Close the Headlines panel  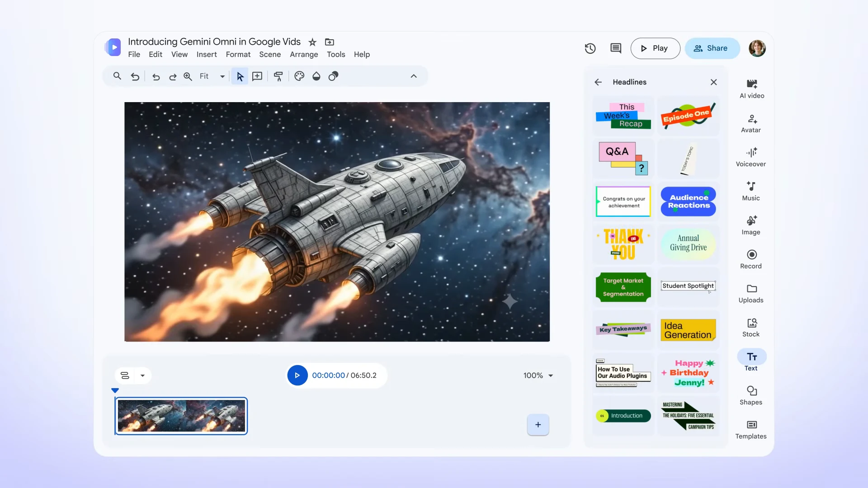point(714,82)
